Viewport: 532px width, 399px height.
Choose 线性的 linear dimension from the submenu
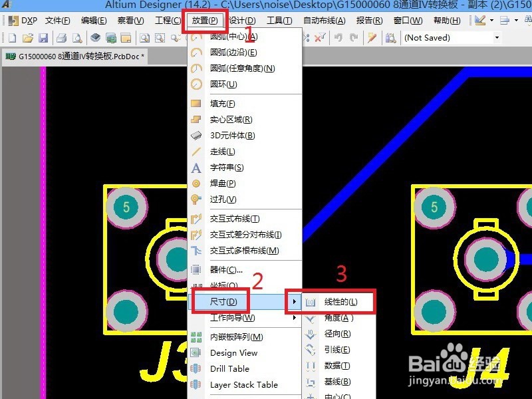click(x=339, y=301)
